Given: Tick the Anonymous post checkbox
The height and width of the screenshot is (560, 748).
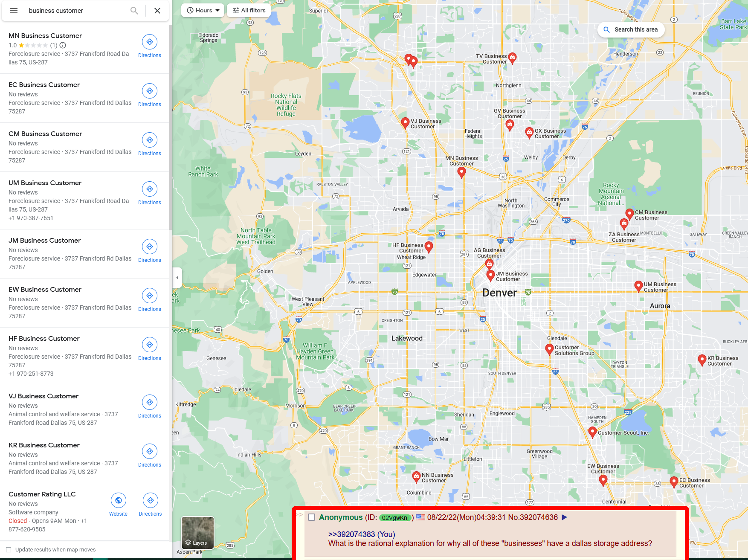Looking at the screenshot, I should click(312, 517).
